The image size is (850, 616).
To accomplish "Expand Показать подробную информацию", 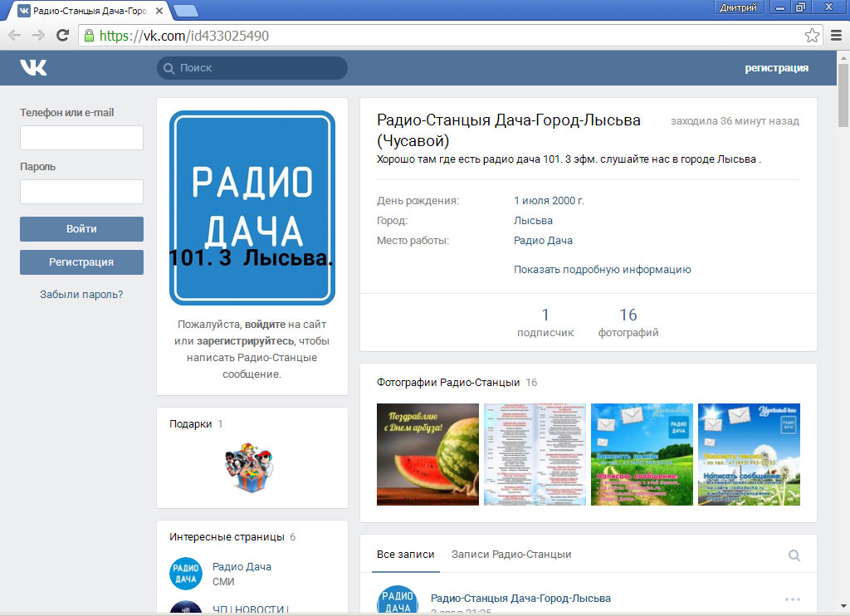I will pyautogui.click(x=603, y=270).
